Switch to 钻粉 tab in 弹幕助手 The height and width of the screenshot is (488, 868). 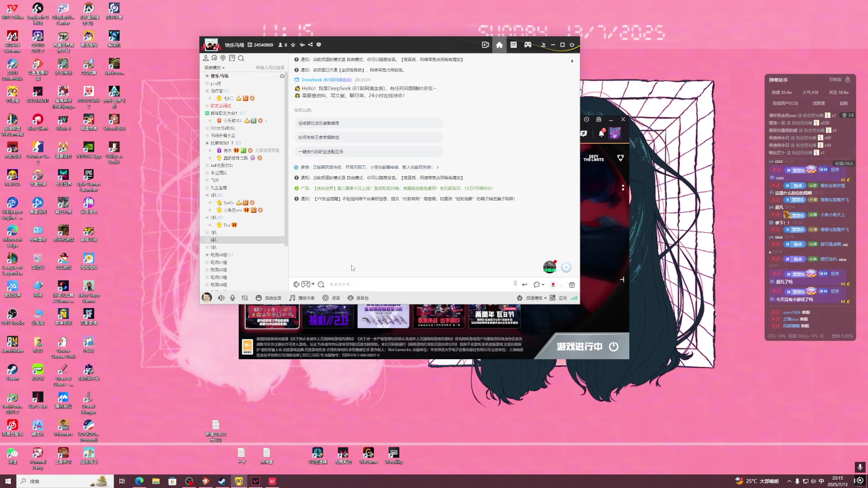844,103
